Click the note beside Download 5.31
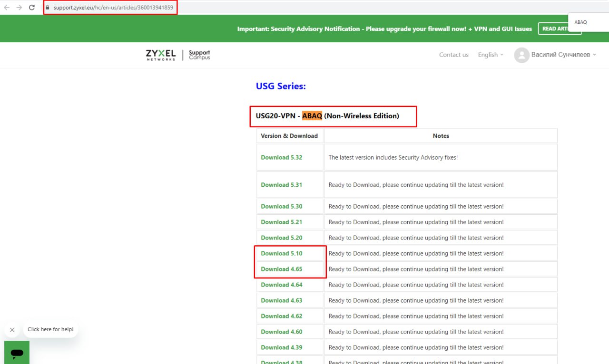This screenshot has height=364, width=609. coord(416,185)
